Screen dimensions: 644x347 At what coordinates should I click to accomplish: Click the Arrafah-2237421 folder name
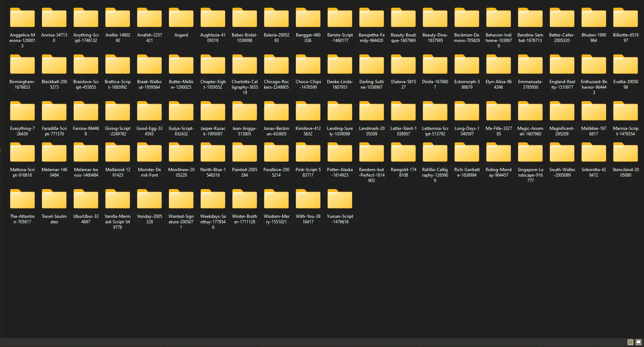tap(149, 38)
